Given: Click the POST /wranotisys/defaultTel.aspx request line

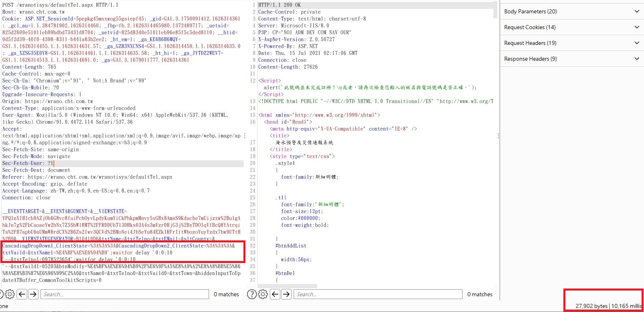Looking at the screenshot, I should click(60, 5).
